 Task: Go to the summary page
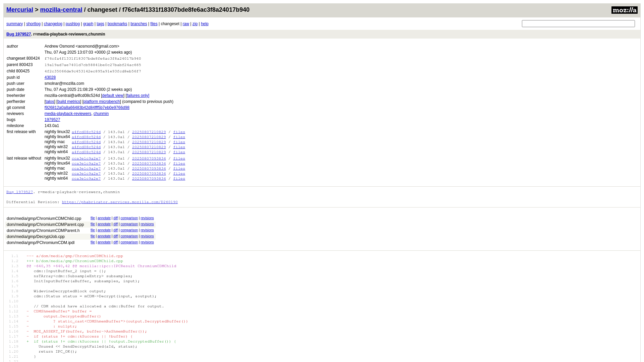(14, 24)
